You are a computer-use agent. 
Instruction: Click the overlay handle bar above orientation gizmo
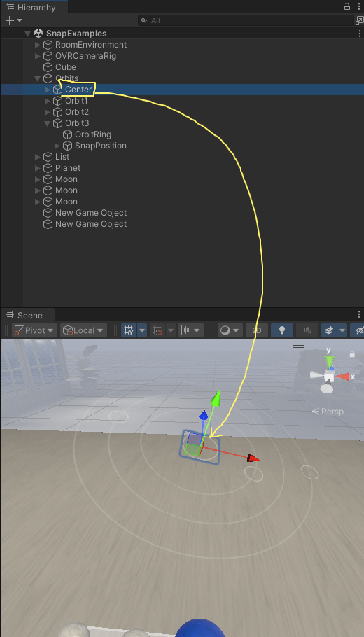pyautogui.click(x=299, y=346)
